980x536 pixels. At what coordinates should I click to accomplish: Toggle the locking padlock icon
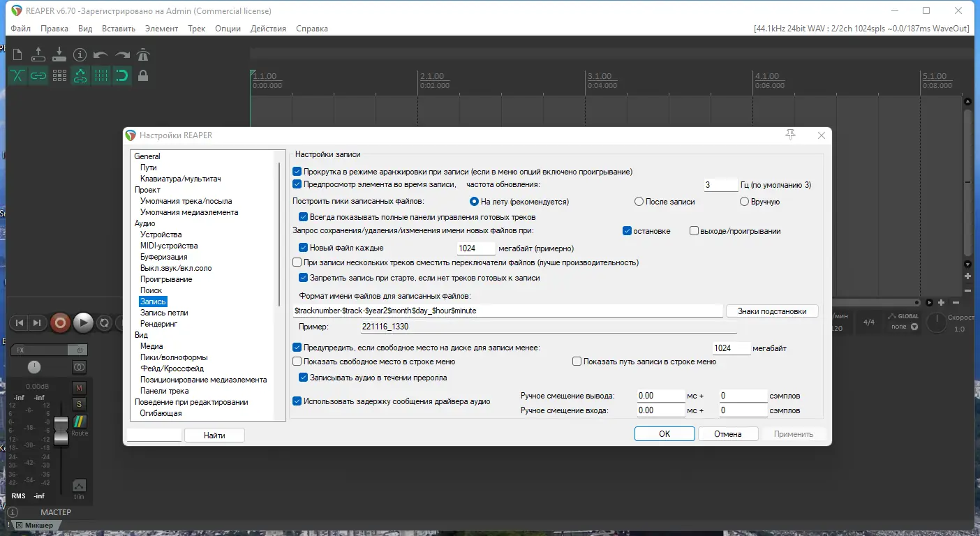(143, 75)
